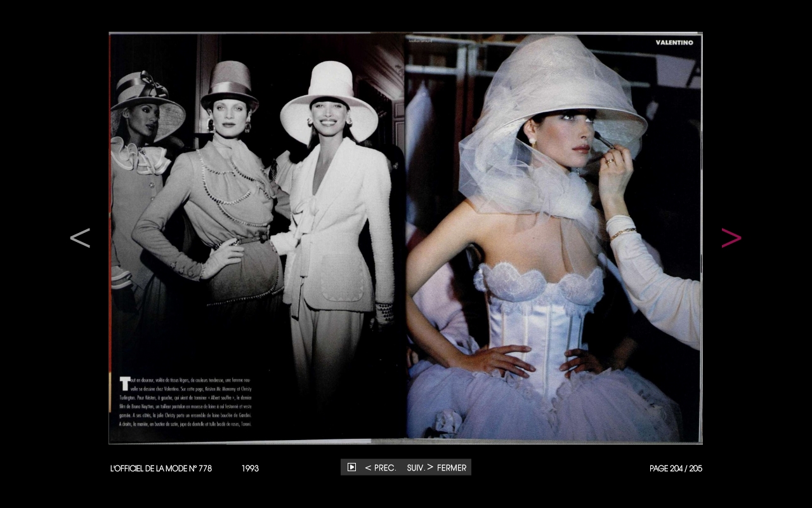812x508 pixels.
Task: Advance using the SUIV. button
Action: (x=419, y=468)
